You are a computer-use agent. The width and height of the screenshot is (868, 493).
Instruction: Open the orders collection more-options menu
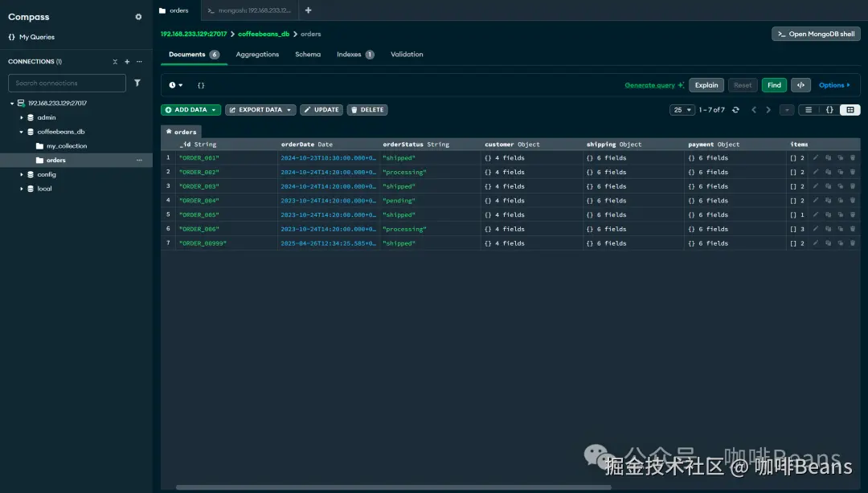click(140, 161)
